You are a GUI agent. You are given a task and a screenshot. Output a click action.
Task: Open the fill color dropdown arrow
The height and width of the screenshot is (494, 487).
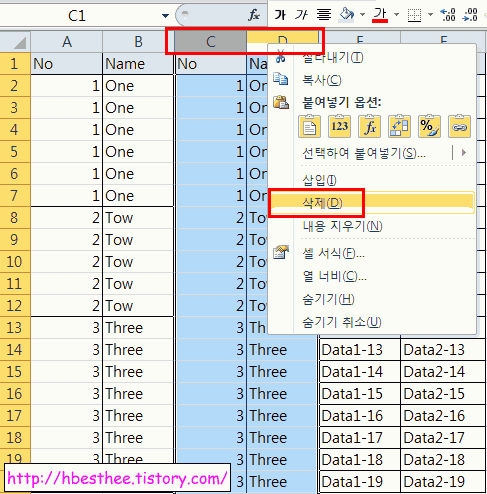(362, 15)
